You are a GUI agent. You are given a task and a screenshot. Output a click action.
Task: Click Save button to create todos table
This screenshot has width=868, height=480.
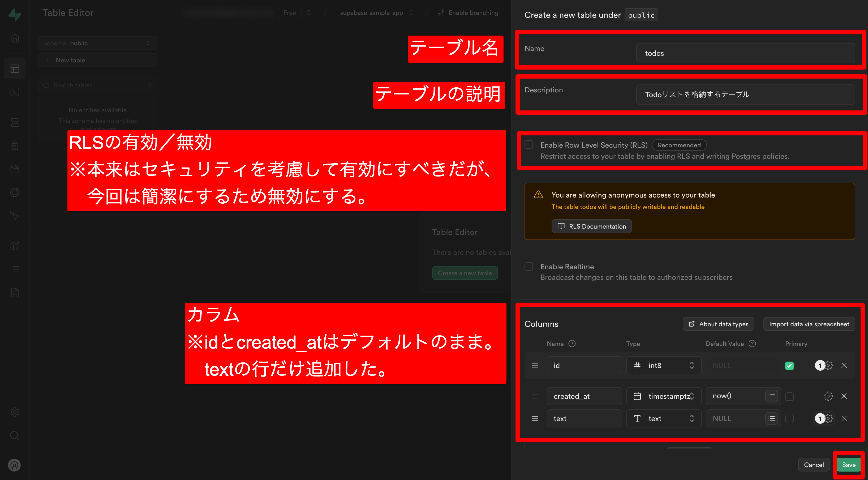tap(850, 464)
